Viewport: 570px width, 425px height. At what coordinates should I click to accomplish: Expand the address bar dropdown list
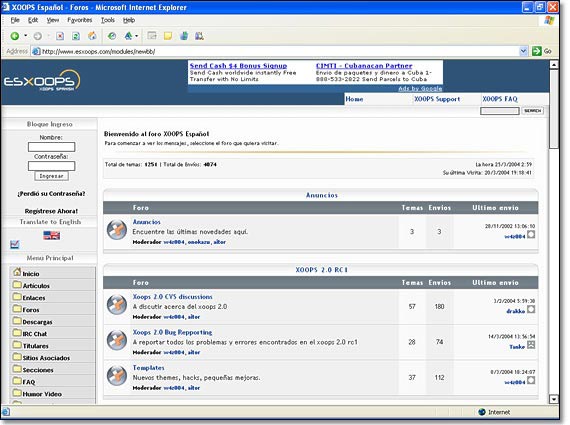coord(523,51)
